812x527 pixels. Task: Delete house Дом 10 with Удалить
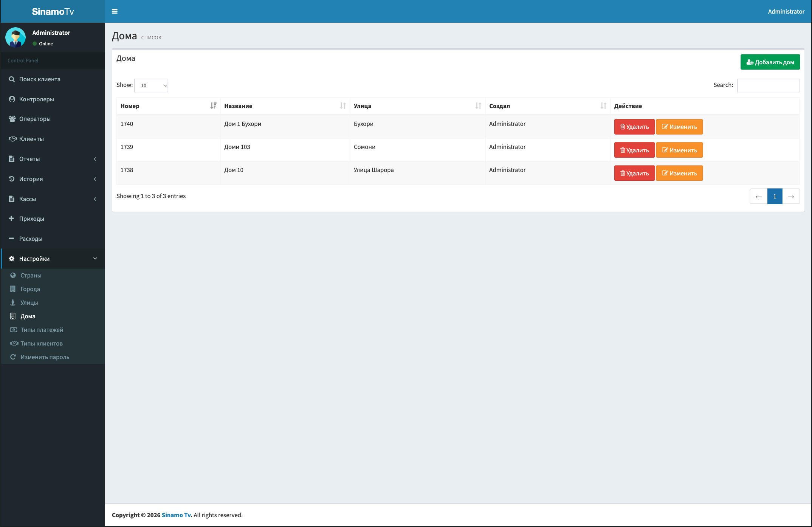click(x=634, y=173)
